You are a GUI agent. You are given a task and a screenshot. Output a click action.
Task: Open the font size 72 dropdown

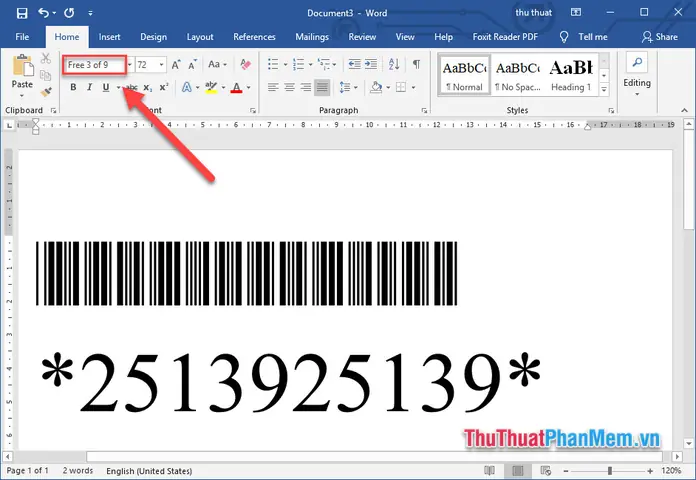click(162, 65)
